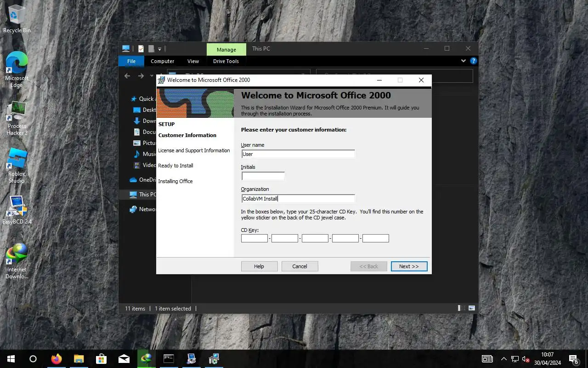Open Mail app on taskbar
The image size is (588, 368).
click(124, 359)
